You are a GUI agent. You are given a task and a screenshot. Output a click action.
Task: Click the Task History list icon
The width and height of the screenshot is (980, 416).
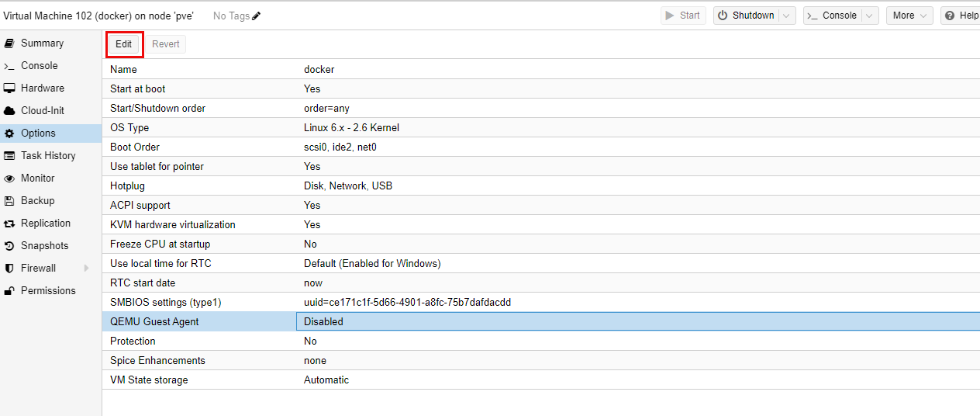(x=9, y=156)
